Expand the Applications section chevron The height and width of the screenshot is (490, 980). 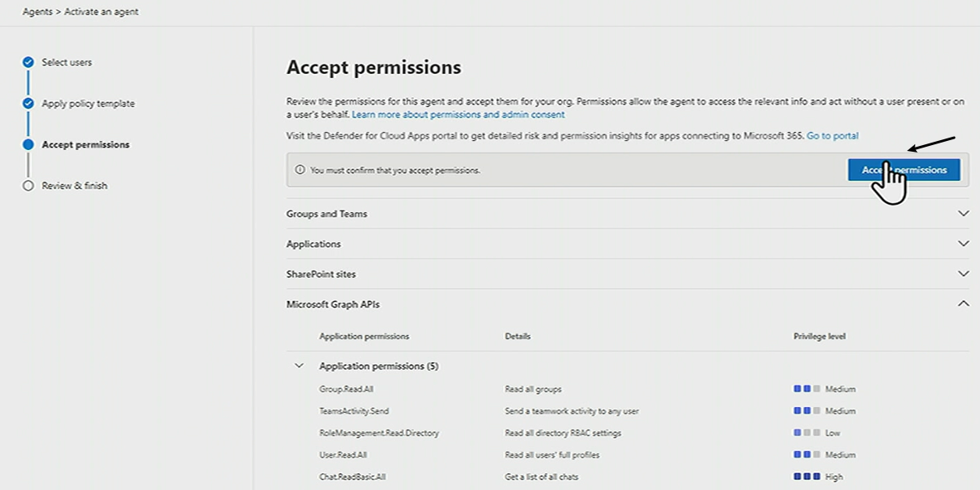(963, 244)
